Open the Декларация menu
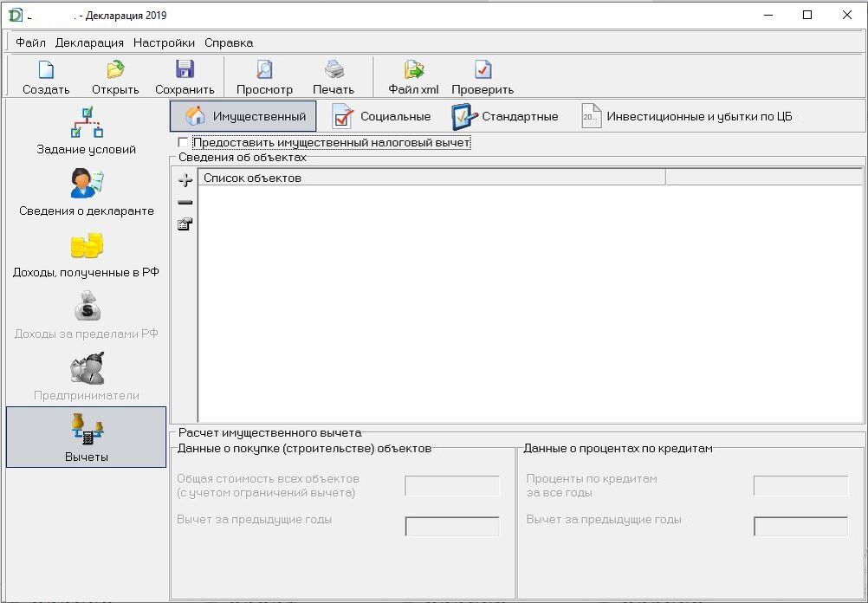The width and height of the screenshot is (868, 603). (x=89, y=42)
